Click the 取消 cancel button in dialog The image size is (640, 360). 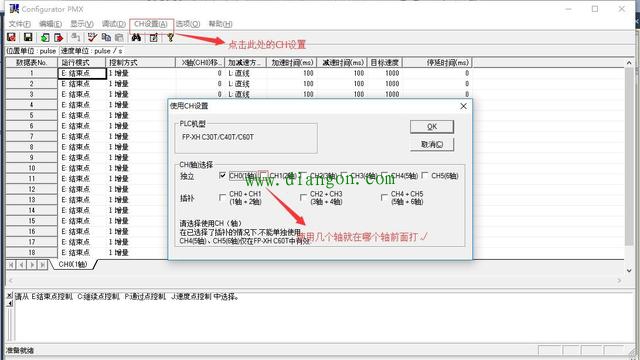[x=432, y=144]
